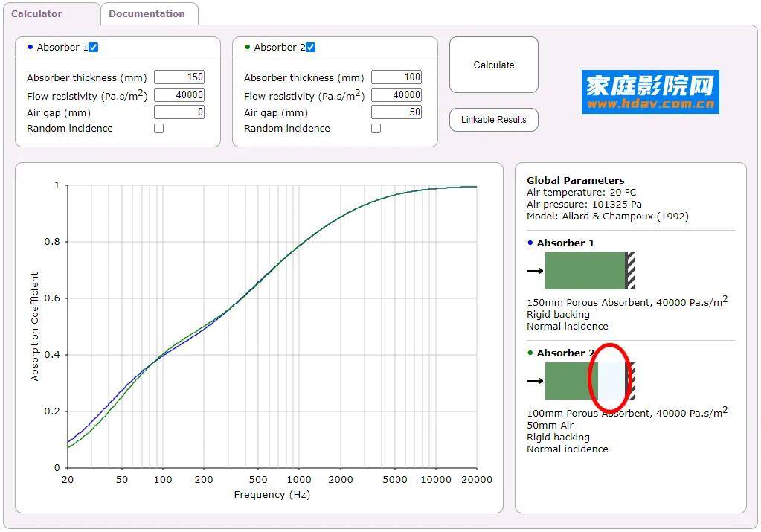Click the Absorber 2 layer diagram
Image resolution: width=761 pixels, height=532 pixels.
coord(590,381)
